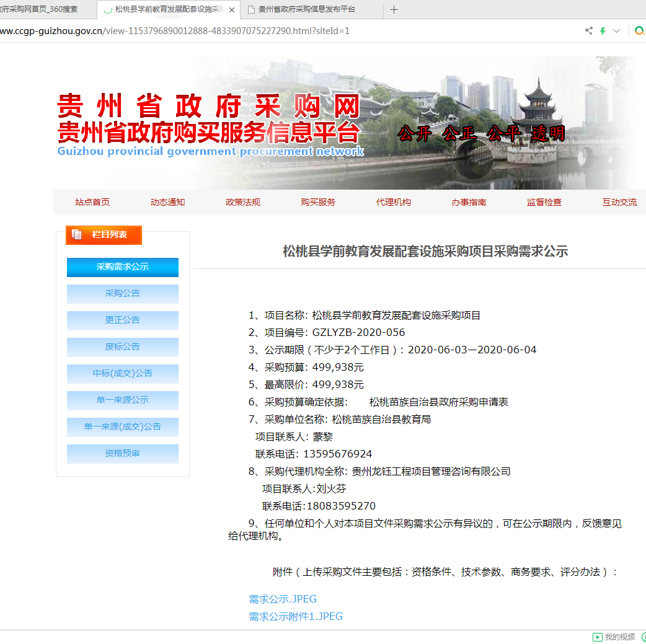Viewport: 646px width, 644px height.
Task: Open 动态通知 in navigation menu
Action: tap(167, 202)
